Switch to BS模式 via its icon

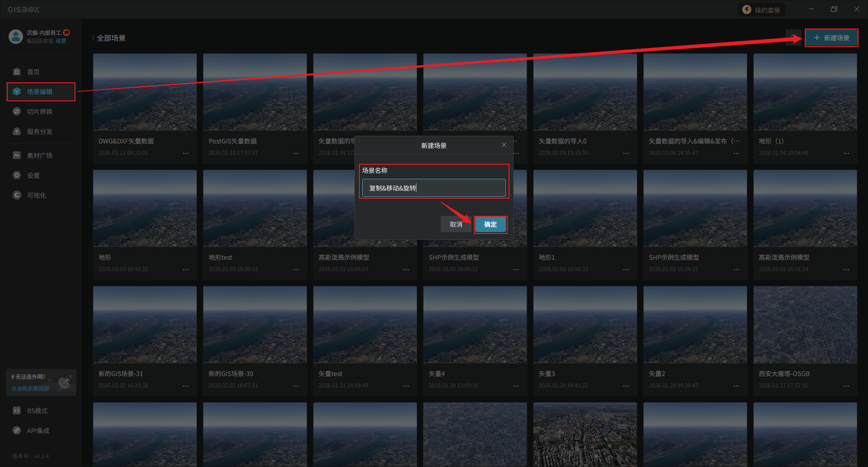17,410
